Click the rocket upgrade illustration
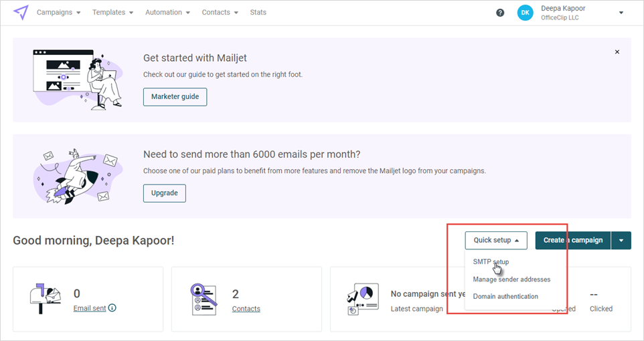The image size is (644, 341). (x=78, y=177)
